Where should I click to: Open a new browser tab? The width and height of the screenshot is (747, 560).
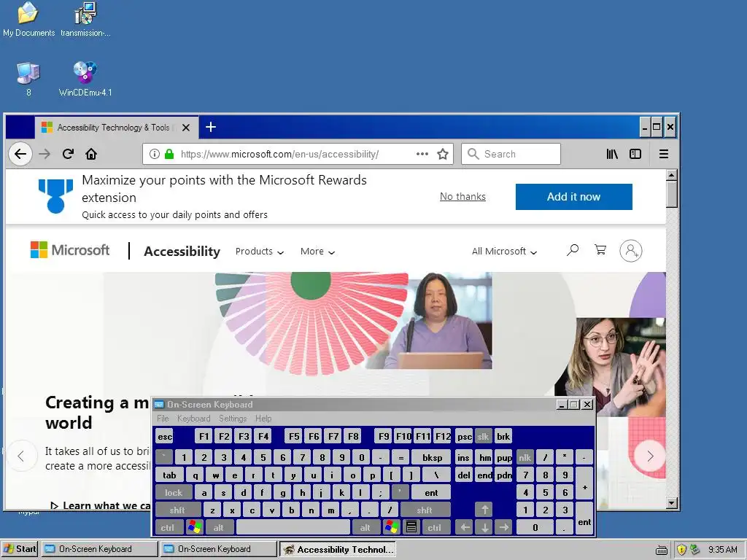[211, 127]
